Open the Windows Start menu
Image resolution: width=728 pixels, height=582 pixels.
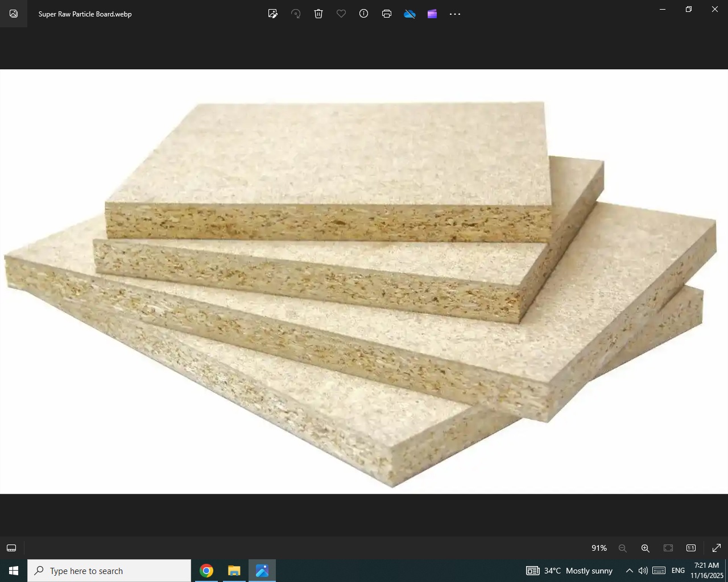click(14, 571)
